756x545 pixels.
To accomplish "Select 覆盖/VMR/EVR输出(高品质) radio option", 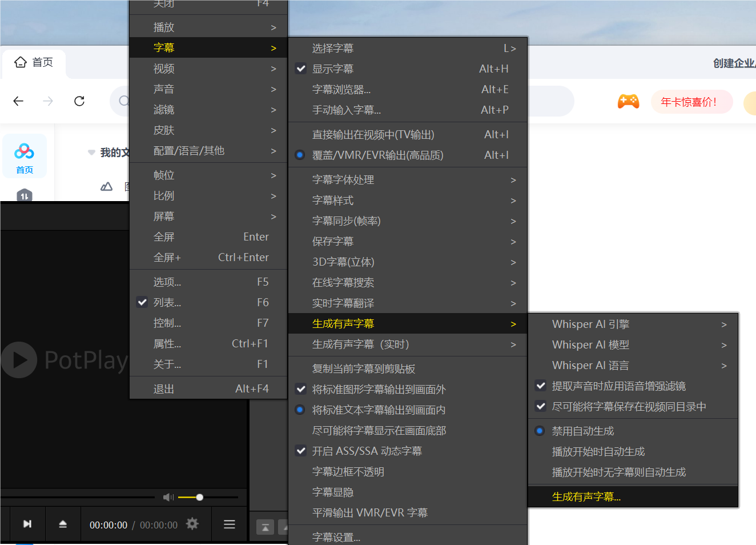I will 408,155.
